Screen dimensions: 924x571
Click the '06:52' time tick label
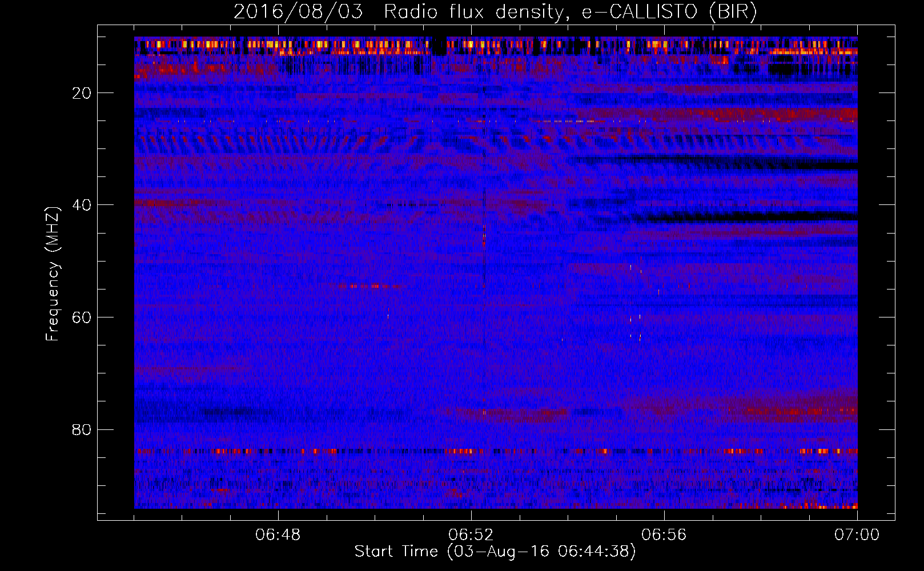click(471, 535)
